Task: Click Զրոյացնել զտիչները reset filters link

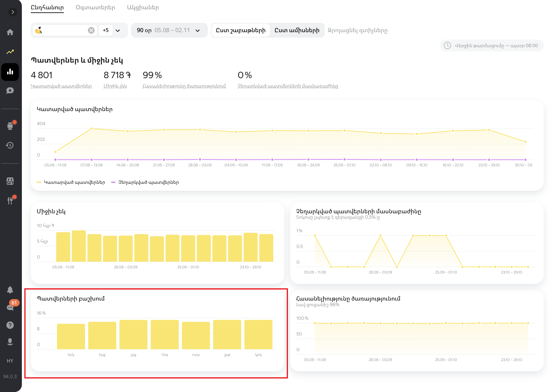Action: click(358, 30)
